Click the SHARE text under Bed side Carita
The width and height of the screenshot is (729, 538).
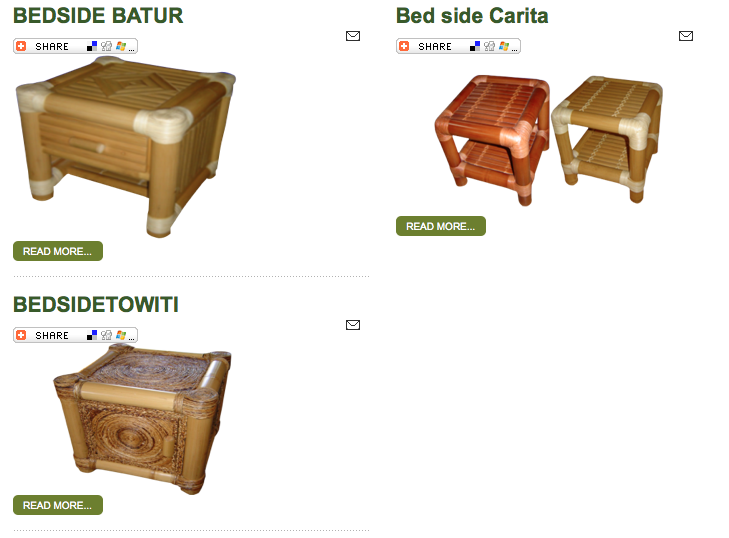(x=435, y=46)
